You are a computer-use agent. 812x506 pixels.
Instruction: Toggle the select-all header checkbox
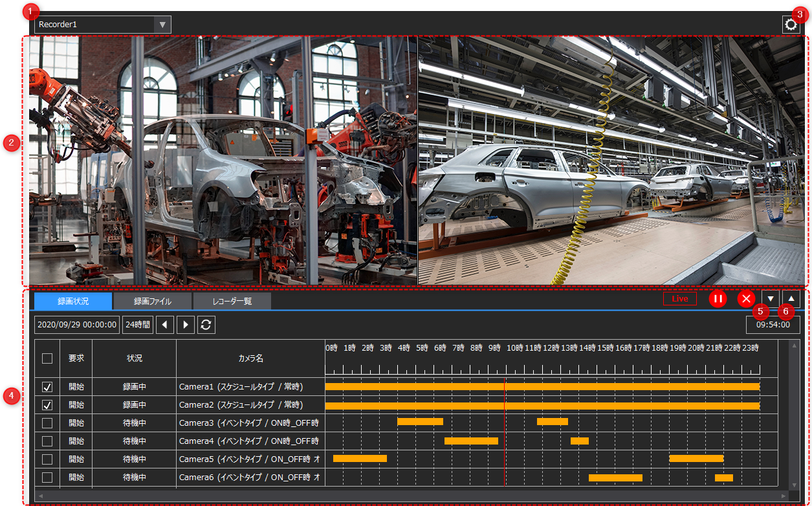pyautogui.click(x=47, y=358)
